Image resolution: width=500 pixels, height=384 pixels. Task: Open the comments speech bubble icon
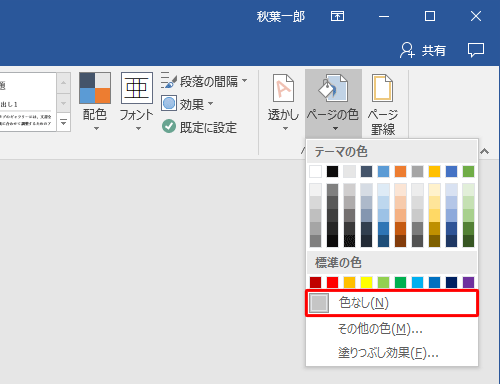[x=476, y=50]
